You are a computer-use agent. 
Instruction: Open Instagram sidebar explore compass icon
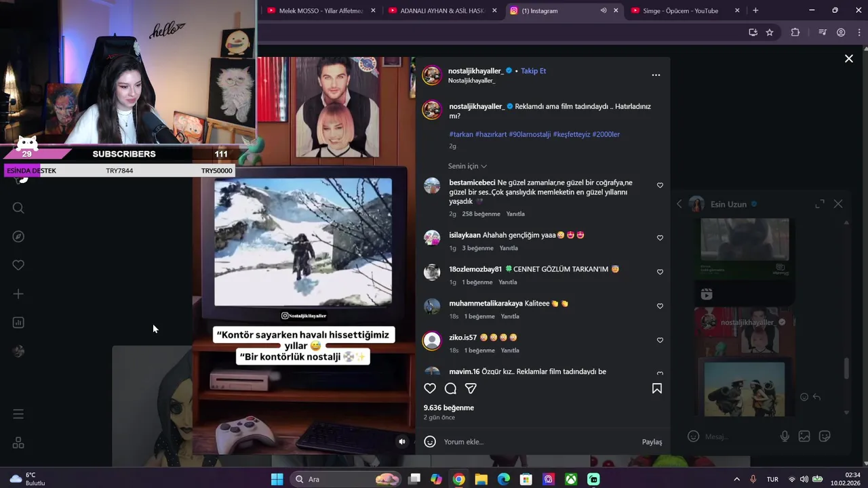(x=18, y=237)
